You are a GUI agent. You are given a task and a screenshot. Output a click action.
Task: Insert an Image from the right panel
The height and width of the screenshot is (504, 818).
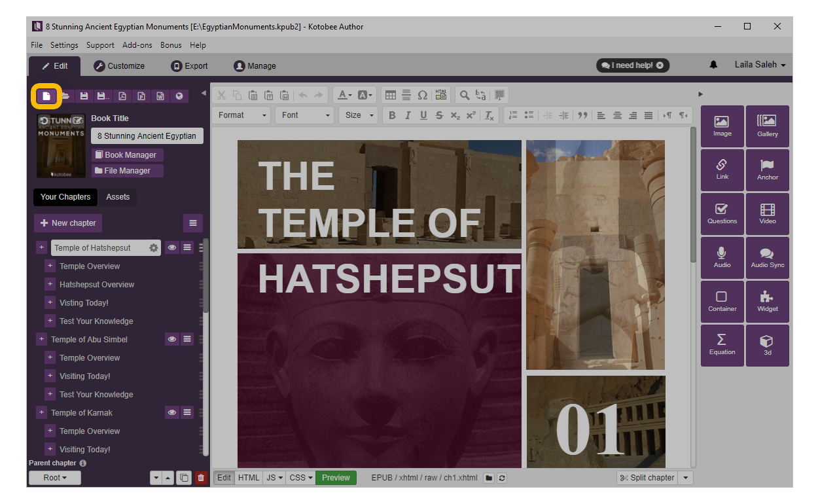point(722,126)
